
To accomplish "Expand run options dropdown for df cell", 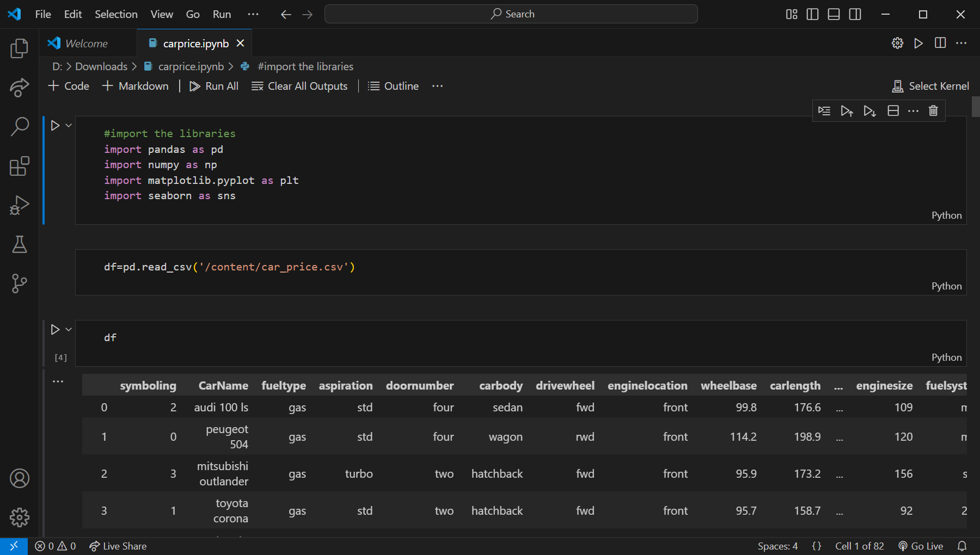I will click(69, 330).
